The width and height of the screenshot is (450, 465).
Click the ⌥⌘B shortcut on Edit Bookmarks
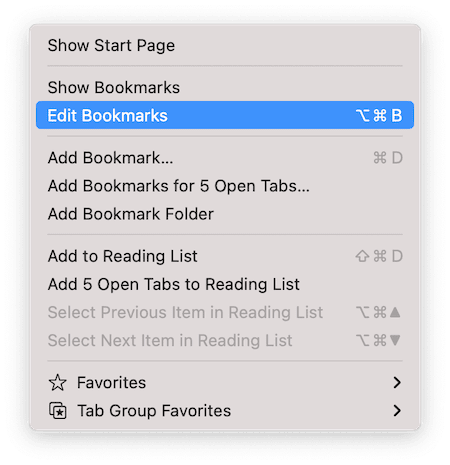click(379, 116)
